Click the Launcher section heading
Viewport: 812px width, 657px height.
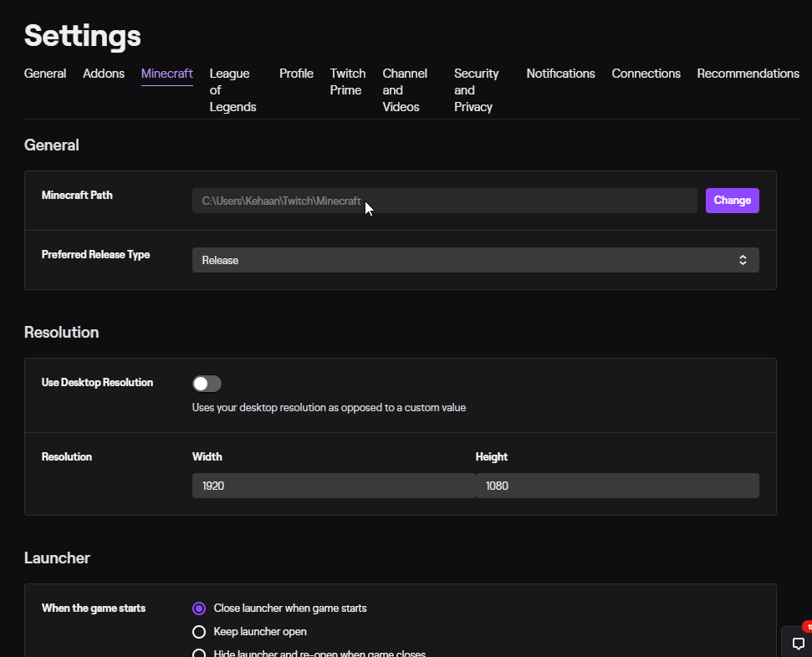[x=57, y=558]
